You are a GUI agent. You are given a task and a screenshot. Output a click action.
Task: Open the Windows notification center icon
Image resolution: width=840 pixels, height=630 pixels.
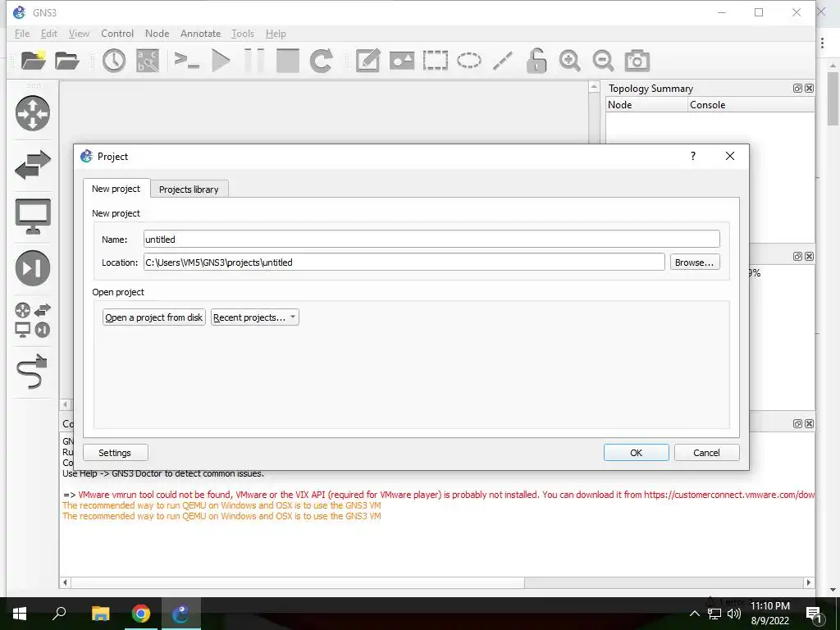pyautogui.click(x=814, y=614)
